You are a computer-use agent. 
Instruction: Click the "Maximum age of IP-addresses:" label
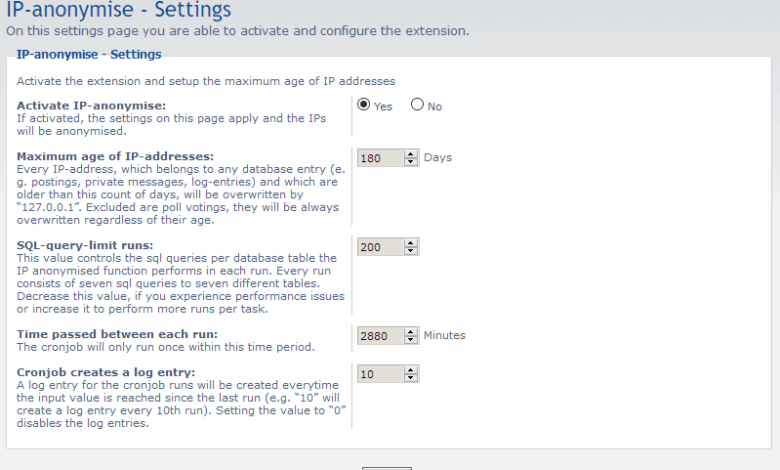tap(115, 157)
